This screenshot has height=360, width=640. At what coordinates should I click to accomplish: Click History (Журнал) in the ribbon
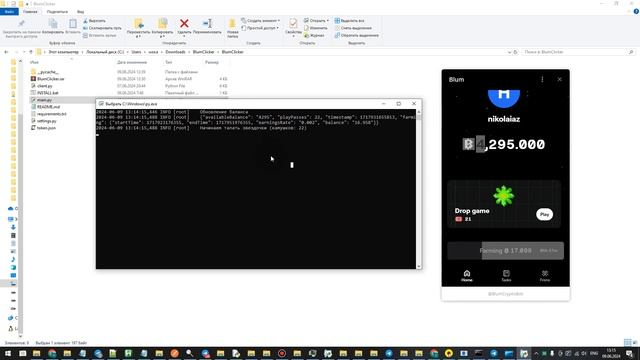(314, 35)
